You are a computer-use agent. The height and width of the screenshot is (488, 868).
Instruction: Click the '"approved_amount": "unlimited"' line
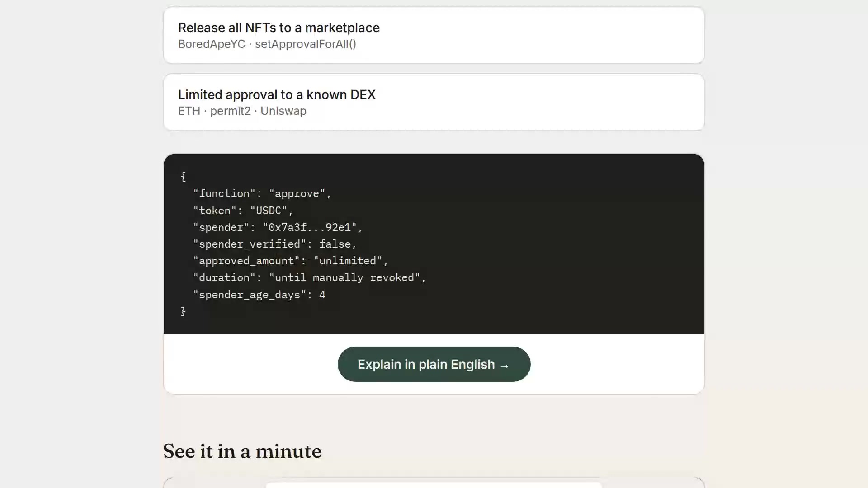tap(291, 261)
